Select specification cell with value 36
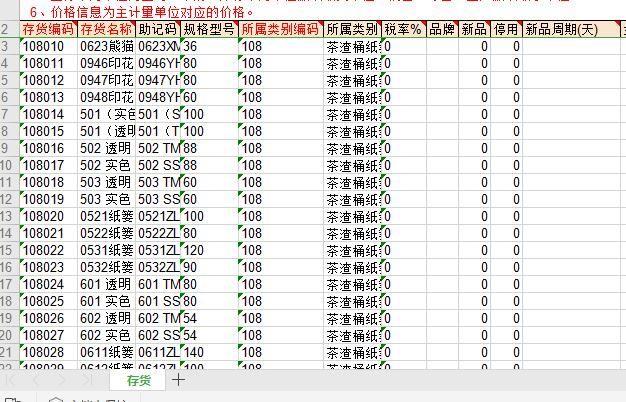Viewport: 626px width, 402px height. pyautogui.click(x=210, y=46)
